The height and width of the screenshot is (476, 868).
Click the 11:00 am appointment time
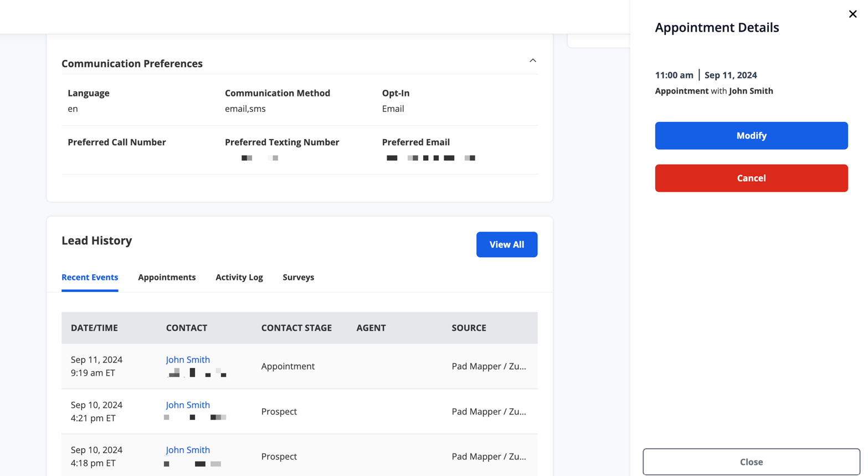point(674,75)
